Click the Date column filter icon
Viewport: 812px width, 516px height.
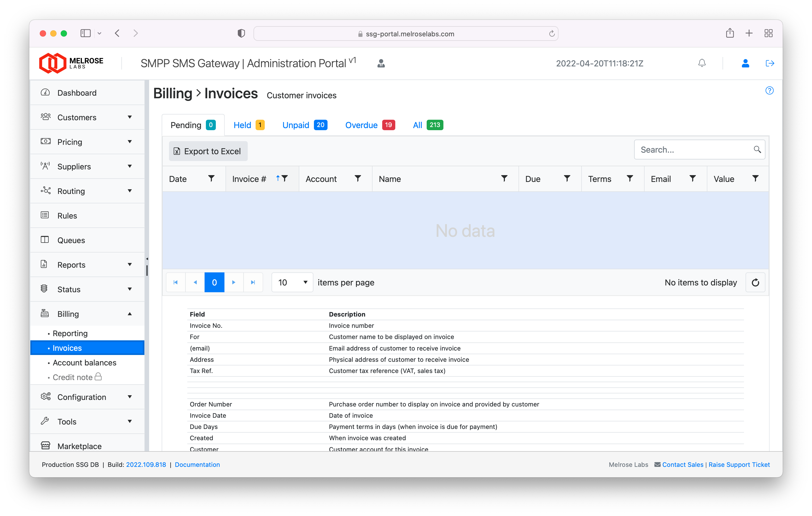(x=211, y=178)
